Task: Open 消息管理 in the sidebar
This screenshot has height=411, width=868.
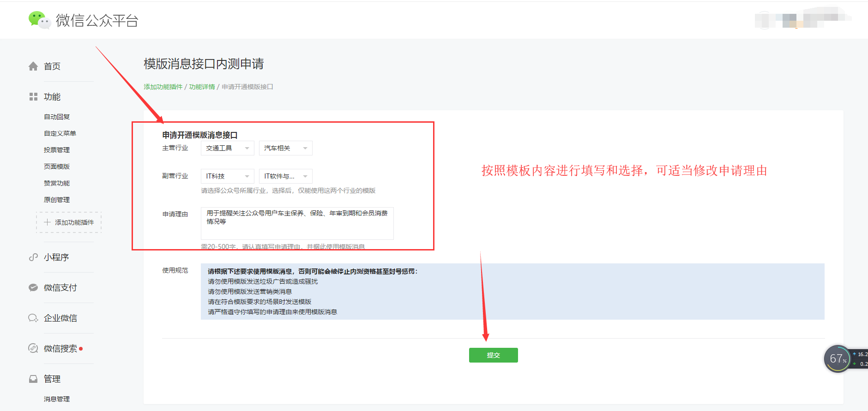Action: pos(57,399)
